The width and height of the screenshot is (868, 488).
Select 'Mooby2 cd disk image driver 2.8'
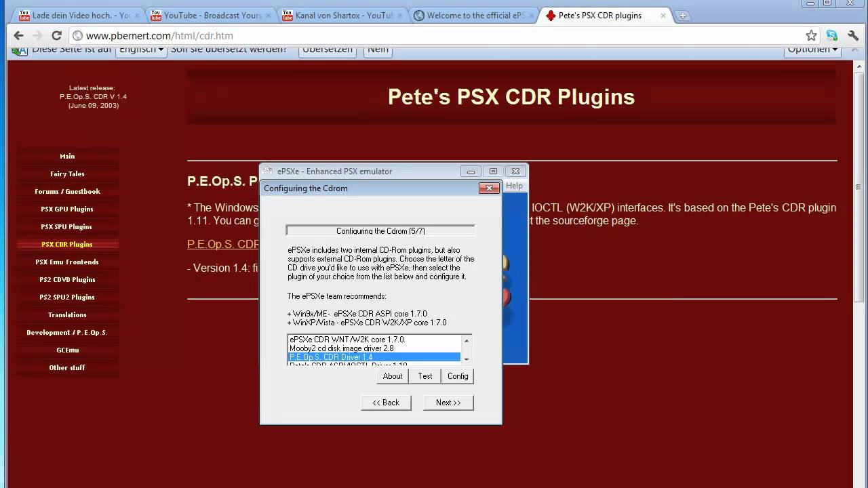[x=374, y=348]
